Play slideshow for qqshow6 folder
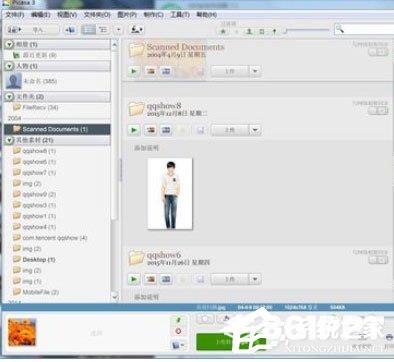 [x=134, y=279]
